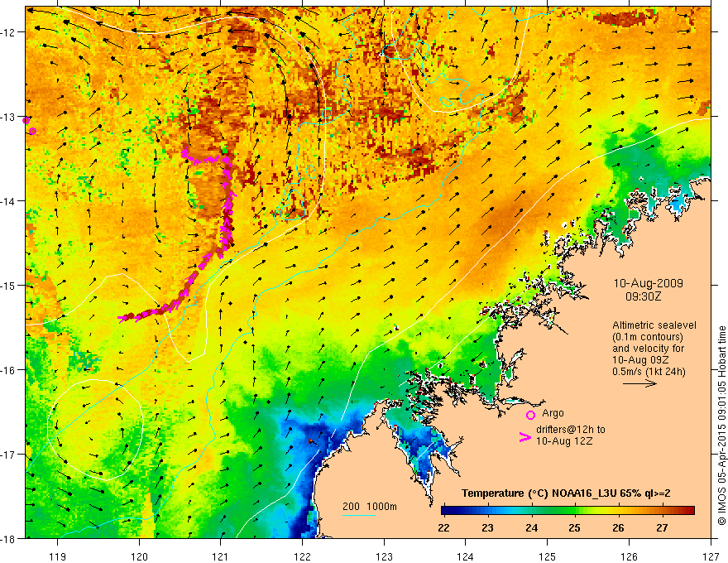Click the color bar tick label '24'
Viewport: 728px width, 563px height.
click(531, 527)
